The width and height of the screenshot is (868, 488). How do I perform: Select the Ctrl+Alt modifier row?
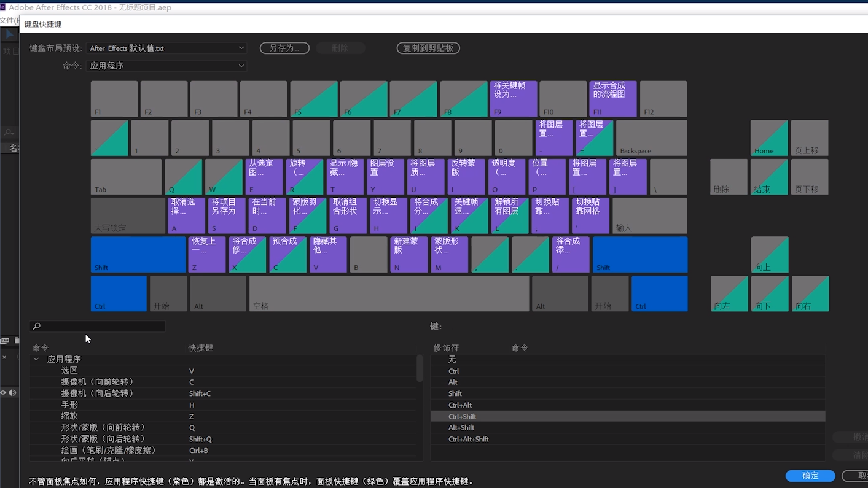tap(627, 405)
